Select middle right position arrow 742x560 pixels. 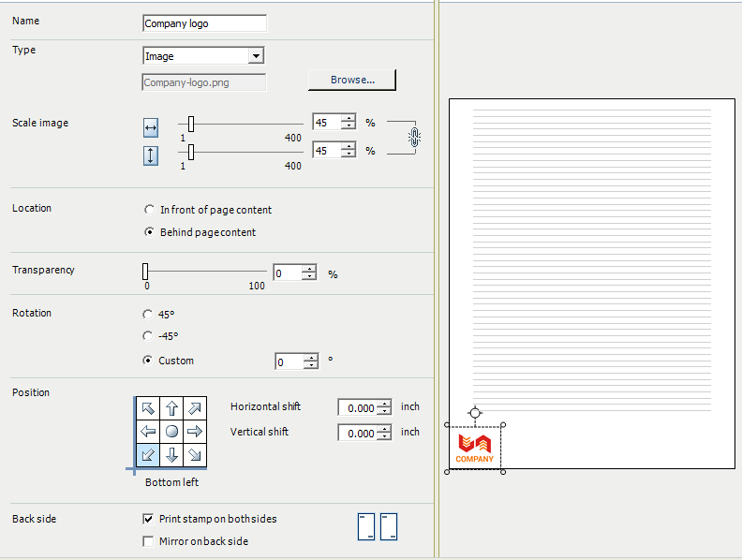click(x=195, y=431)
